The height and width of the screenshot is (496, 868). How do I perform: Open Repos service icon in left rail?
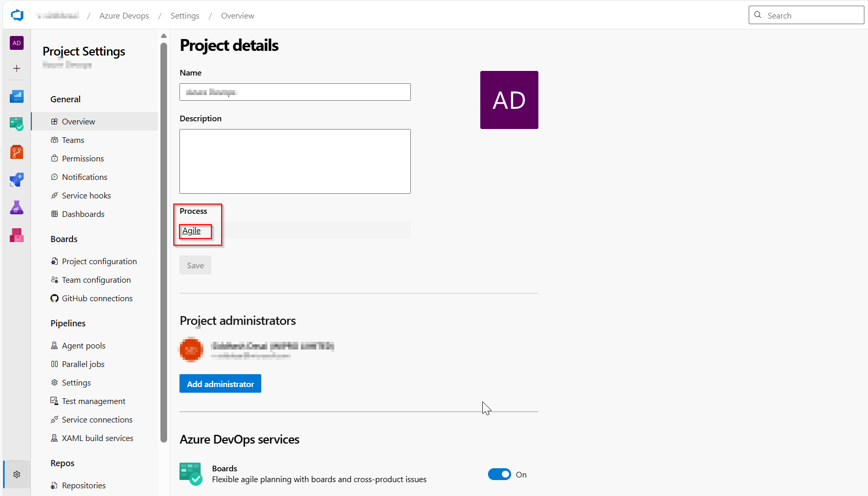coord(16,152)
